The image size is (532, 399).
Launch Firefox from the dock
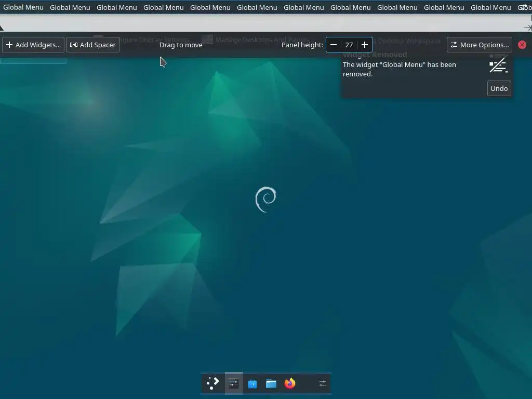click(x=290, y=383)
